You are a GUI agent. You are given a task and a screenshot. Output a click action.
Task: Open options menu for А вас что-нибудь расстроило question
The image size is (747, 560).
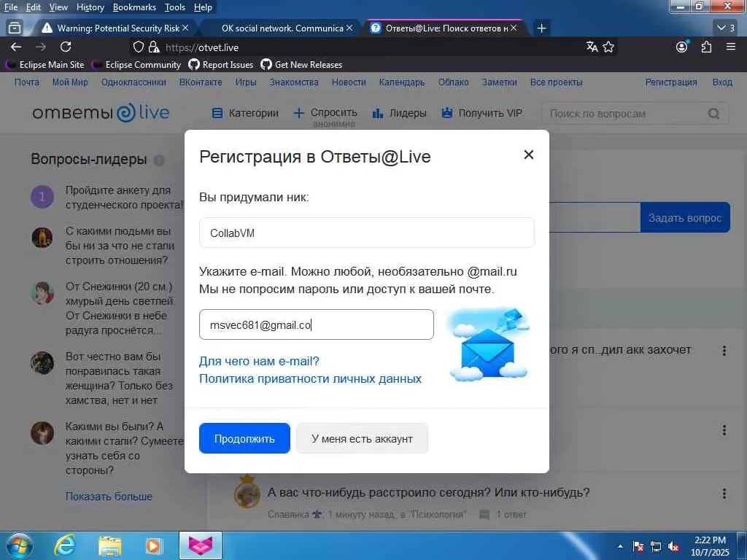click(724, 494)
